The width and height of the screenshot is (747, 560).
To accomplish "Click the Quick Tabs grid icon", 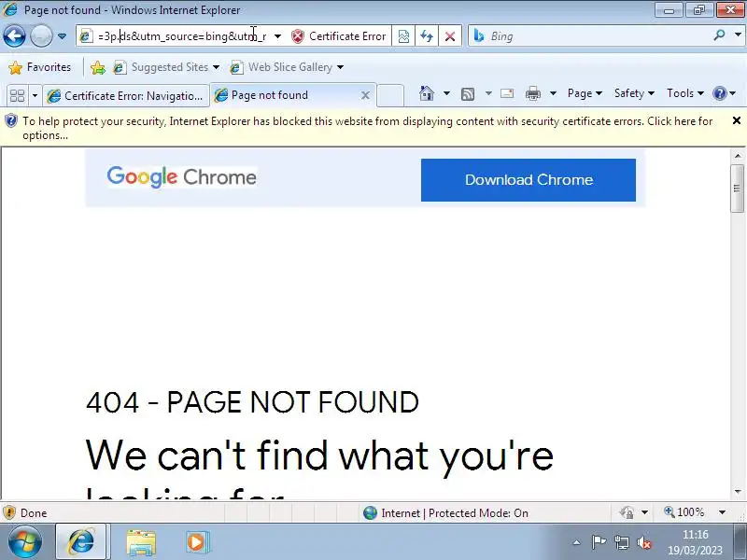I will click(x=17, y=96).
